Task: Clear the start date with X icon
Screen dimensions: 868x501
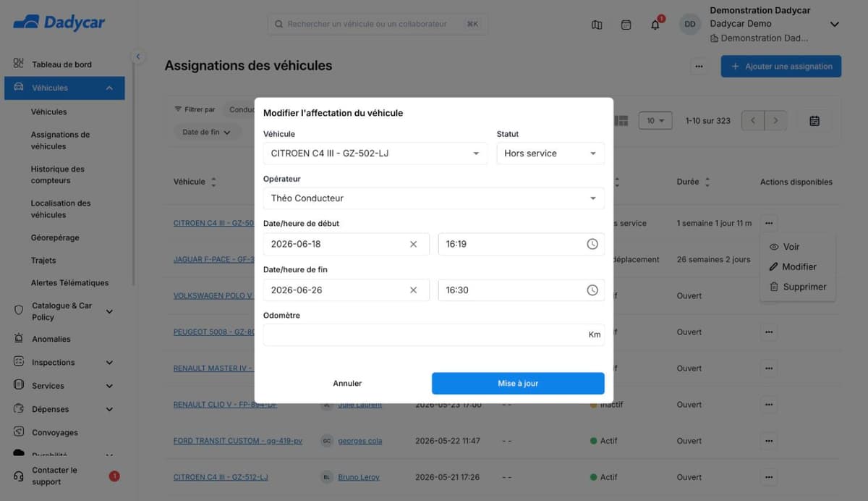Action: click(414, 244)
